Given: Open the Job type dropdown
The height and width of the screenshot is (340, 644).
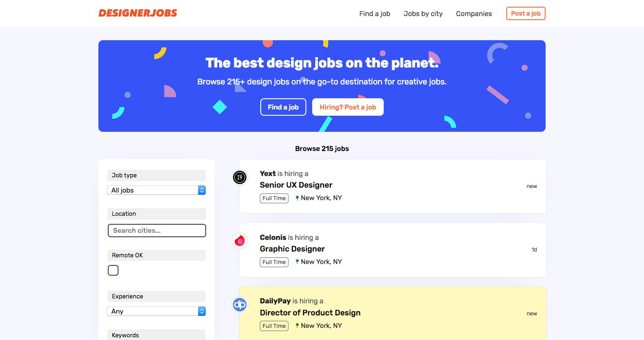Looking at the screenshot, I should tap(157, 190).
